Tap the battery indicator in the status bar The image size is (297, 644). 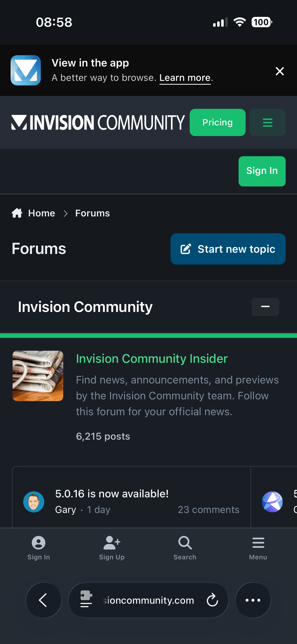262,22
